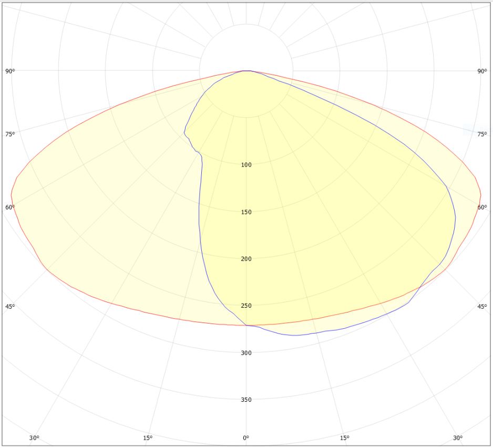493x448 pixels.
Task: Click the 300 intensity scale label
Action: click(246, 353)
